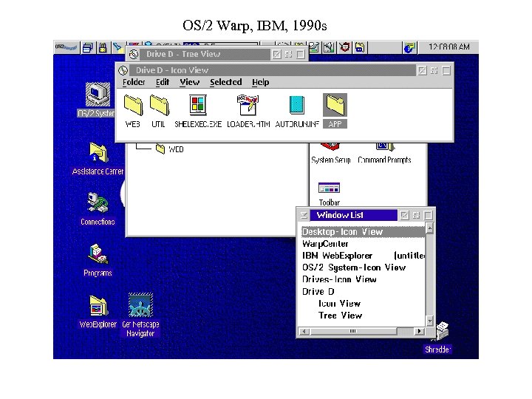
Task: Select the Programs desktop icon
Action: (98, 260)
